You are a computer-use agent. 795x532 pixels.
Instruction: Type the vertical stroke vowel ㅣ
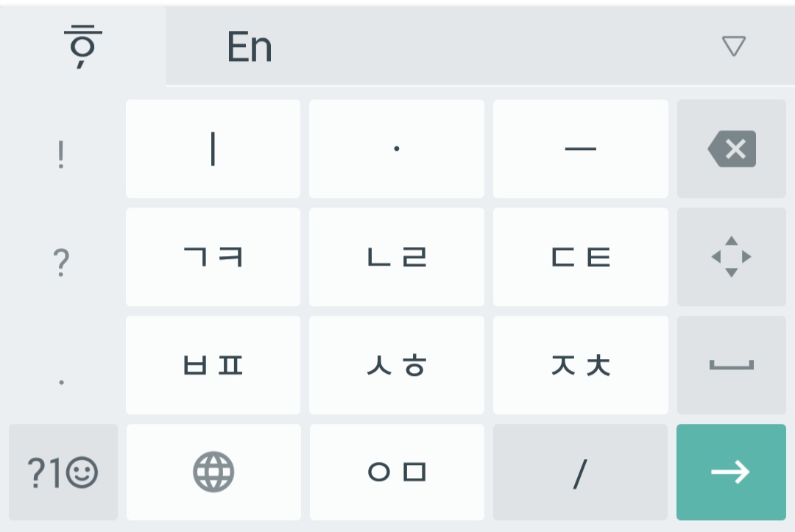coord(213,149)
